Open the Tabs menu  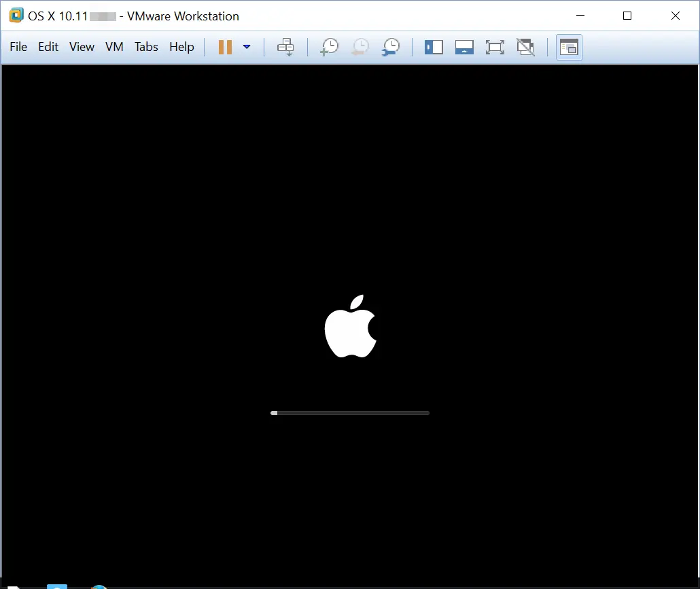coord(146,47)
